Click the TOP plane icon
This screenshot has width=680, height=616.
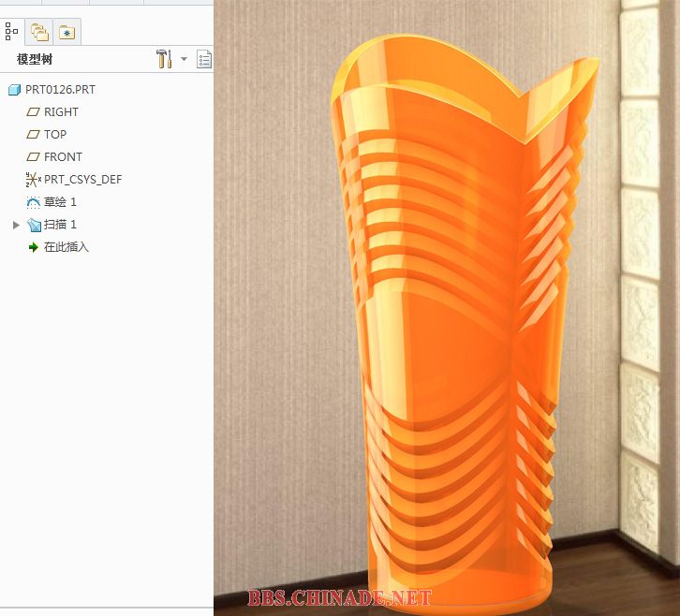pos(33,135)
